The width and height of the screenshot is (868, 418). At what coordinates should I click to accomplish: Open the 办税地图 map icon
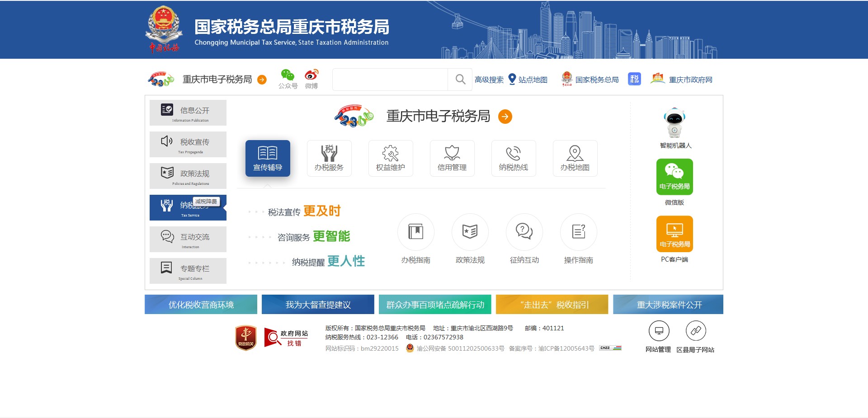click(575, 158)
